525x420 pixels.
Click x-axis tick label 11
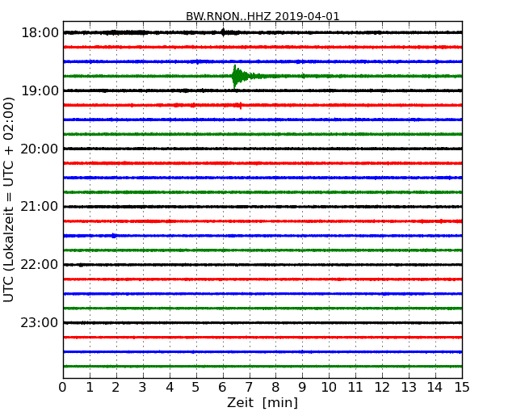pyautogui.click(x=355, y=387)
